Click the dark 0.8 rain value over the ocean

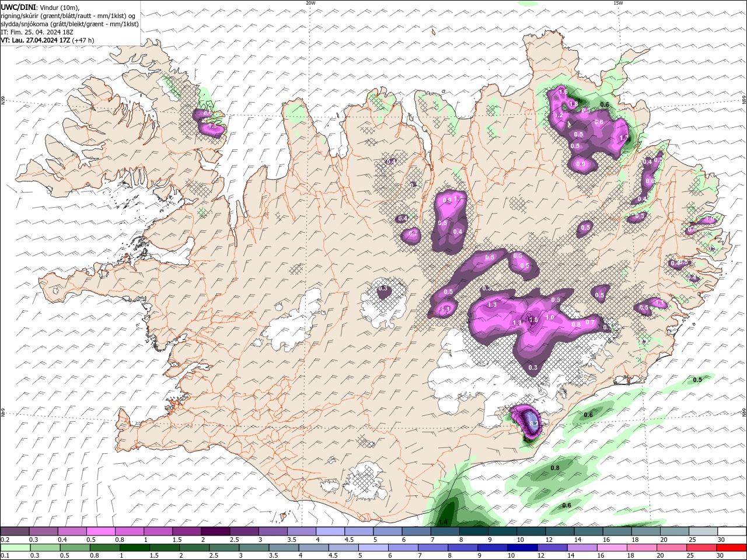tap(555, 468)
